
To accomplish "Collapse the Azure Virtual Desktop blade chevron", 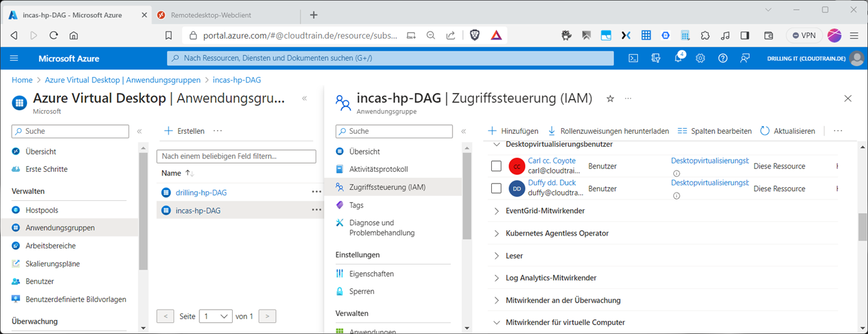I will pos(305,98).
